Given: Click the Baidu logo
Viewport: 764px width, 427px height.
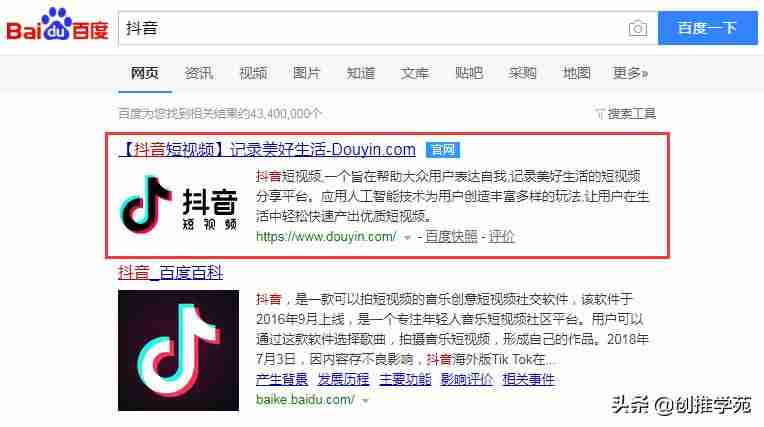Looking at the screenshot, I should [x=57, y=25].
